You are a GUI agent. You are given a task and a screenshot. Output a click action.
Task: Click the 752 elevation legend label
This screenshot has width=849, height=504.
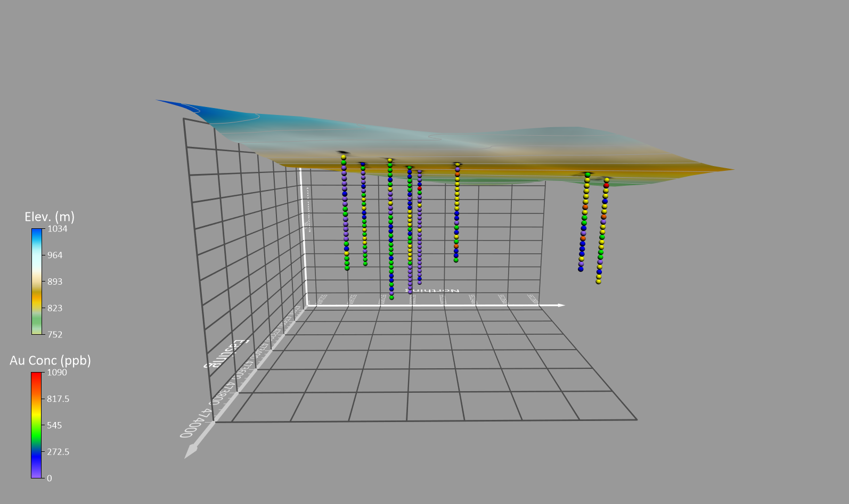point(55,335)
